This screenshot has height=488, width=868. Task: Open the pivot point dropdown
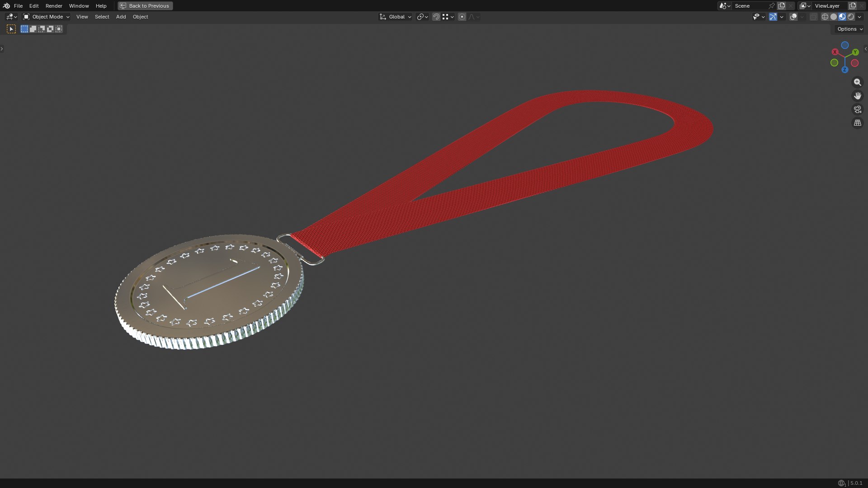423,17
